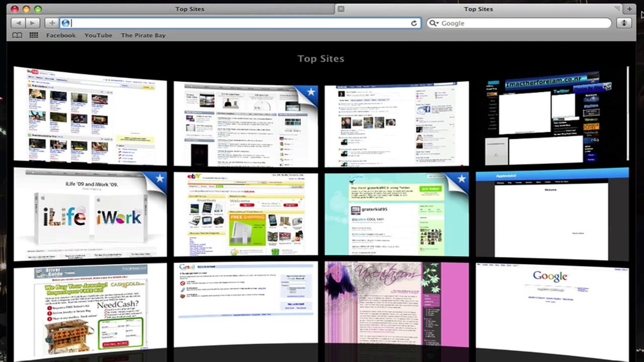Focus the address bar field
Image resolution: width=644 pixels, height=362 pixels.
240,23
